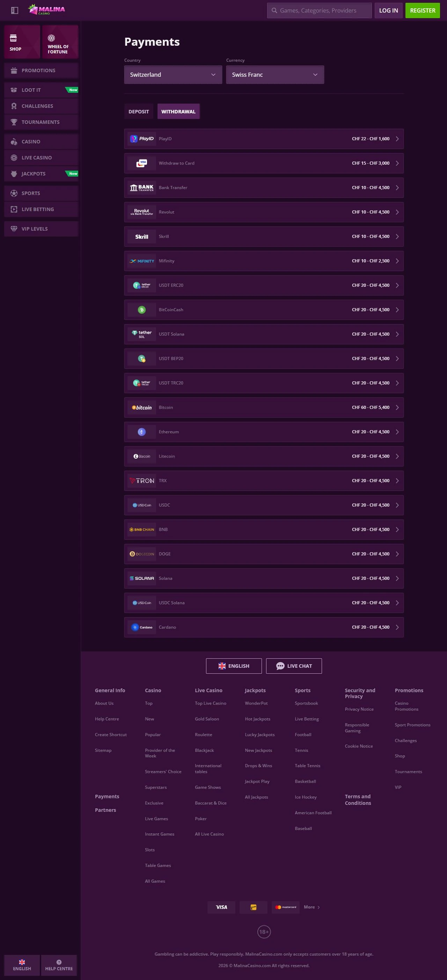The height and width of the screenshot is (980, 447).
Task: Open Tournaments in the sidebar menu
Action: coord(41,122)
